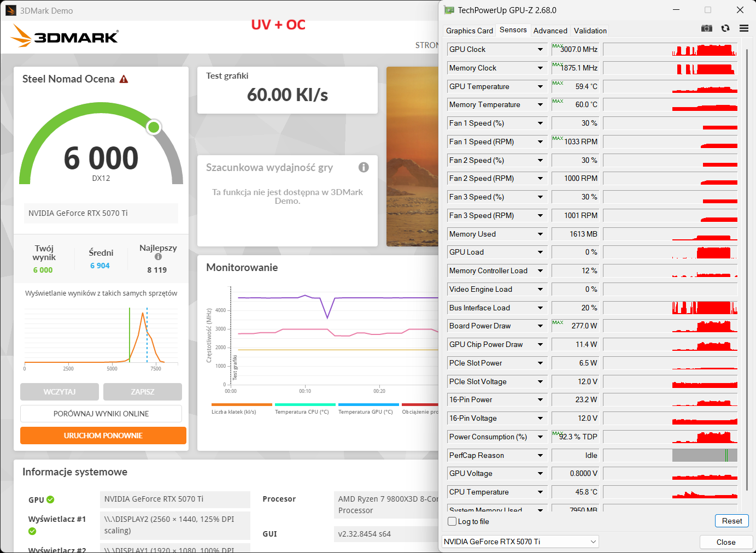
Task: Click PORÓWNAJ WYNIKI ONLINE button
Action: click(x=101, y=414)
